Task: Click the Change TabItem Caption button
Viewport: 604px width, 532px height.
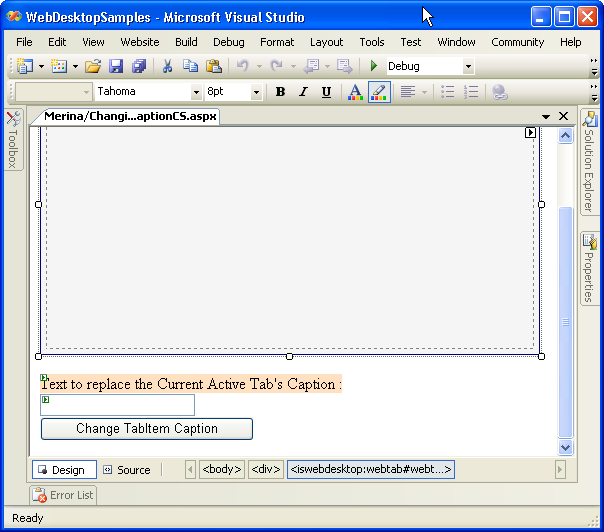Action: click(x=146, y=429)
